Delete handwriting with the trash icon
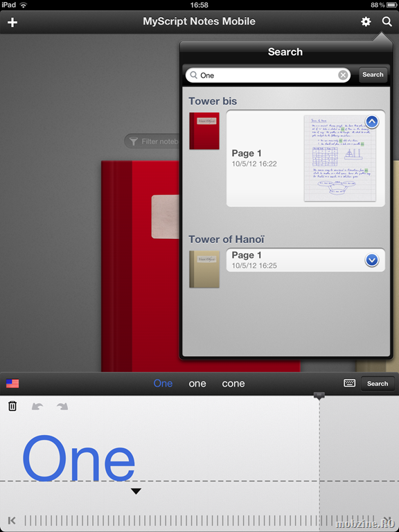This screenshot has height=532, width=399. pyautogui.click(x=12, y=406)
